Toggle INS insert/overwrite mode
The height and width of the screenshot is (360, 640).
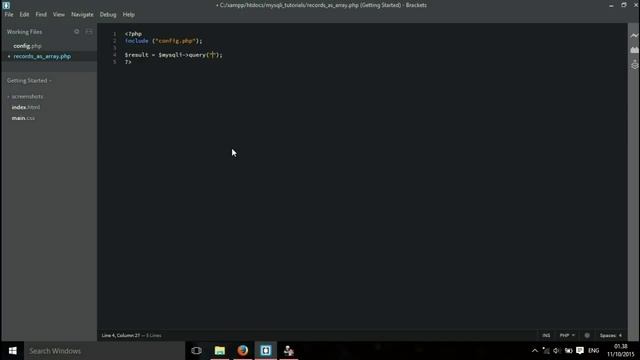pos(546,336)
